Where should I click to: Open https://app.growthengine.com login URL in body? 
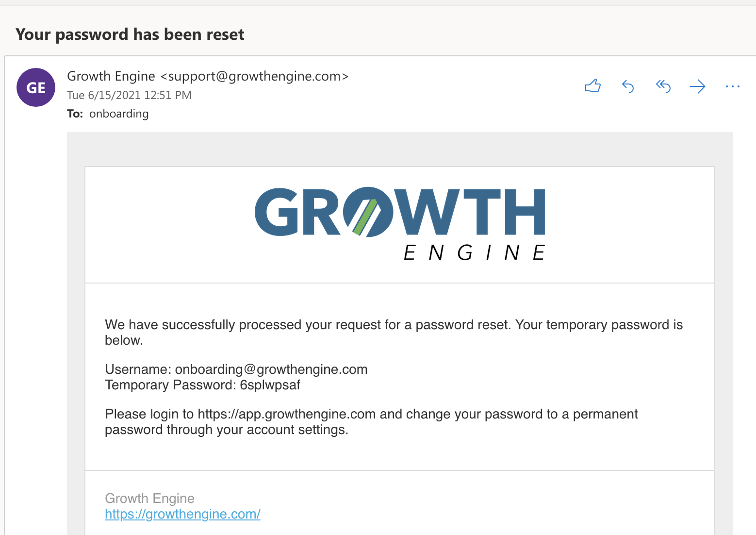(x=287, y=414)
